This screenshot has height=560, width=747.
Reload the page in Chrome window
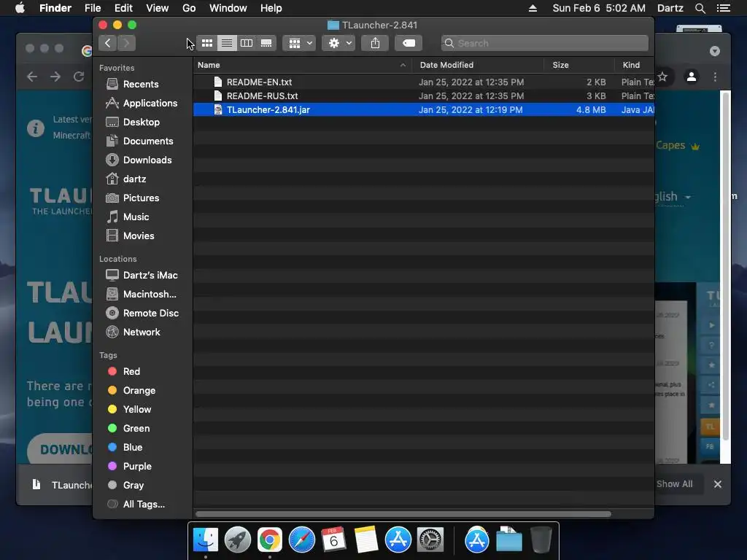point(79,77)
